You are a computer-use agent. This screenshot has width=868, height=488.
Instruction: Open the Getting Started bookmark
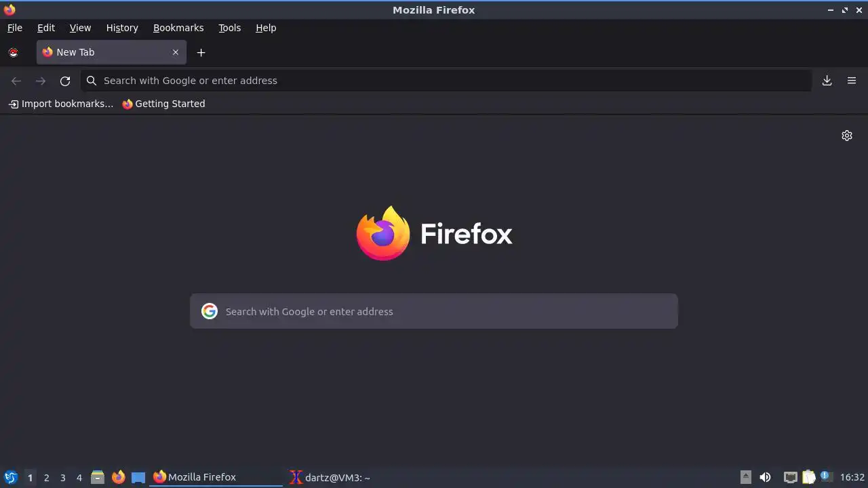click(x=163, y=104)
